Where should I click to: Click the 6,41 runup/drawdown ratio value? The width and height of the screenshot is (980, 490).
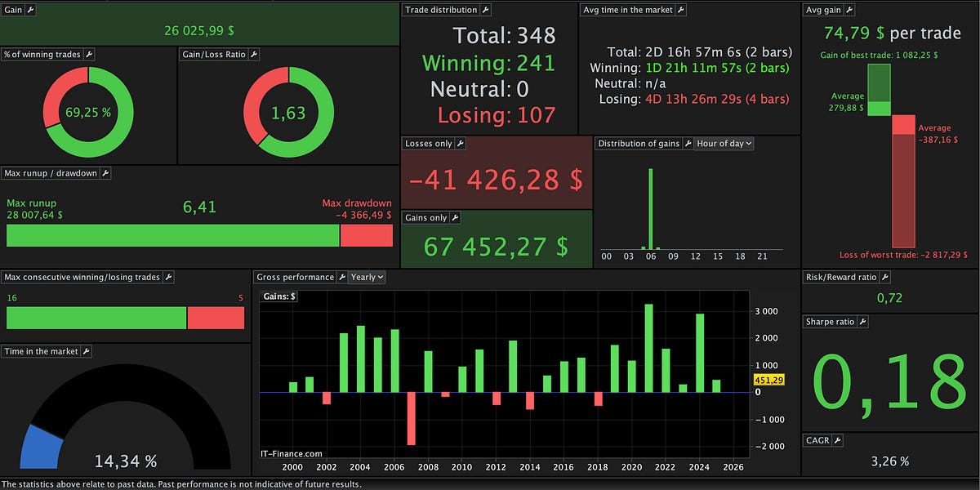click(x=199, y=207)
